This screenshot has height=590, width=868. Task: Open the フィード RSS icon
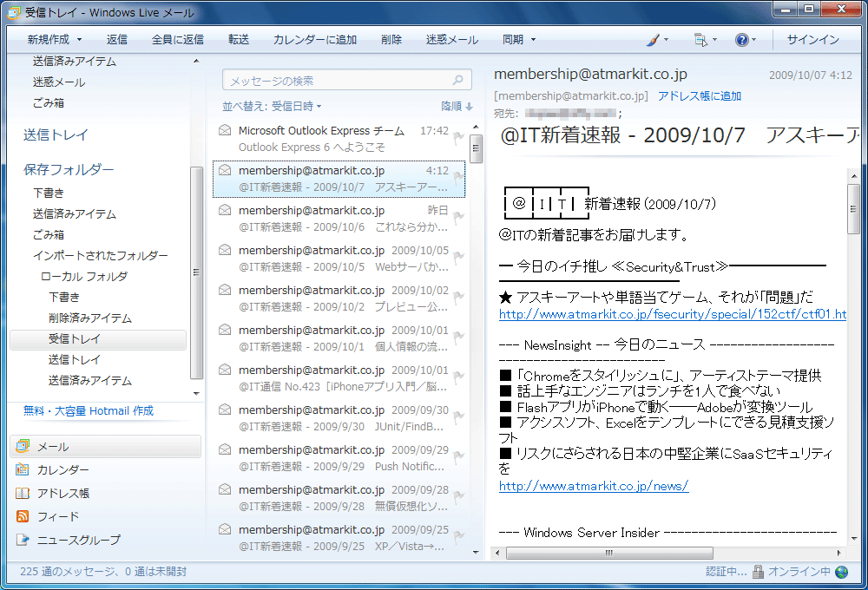pos(23,516)
